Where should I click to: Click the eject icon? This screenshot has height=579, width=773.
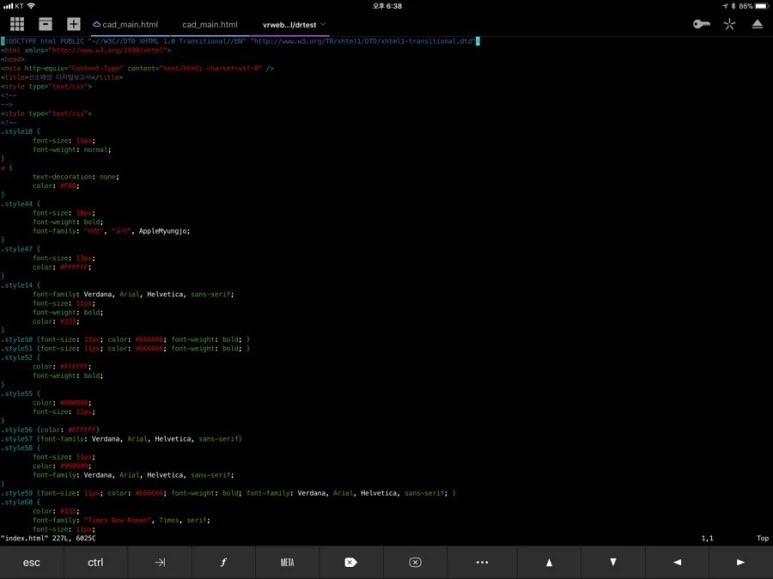pyautogui.click(x=757, y=24)
